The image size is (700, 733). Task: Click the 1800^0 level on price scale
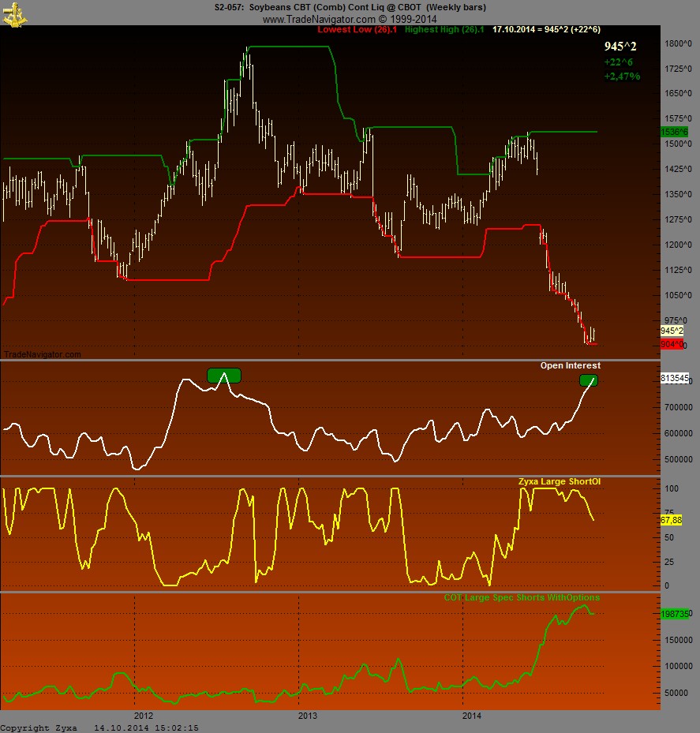678,44
